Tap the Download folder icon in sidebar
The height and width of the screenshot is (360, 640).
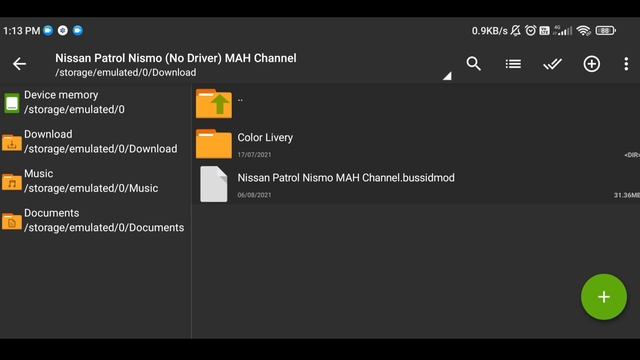pyautogui.click(x=12, y=142)
